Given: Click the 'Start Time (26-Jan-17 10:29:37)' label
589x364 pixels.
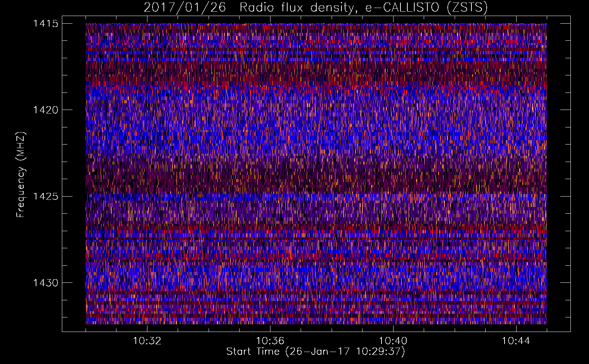Looking at the screenshot, I should pyautogui.click(x=316, y=352).
